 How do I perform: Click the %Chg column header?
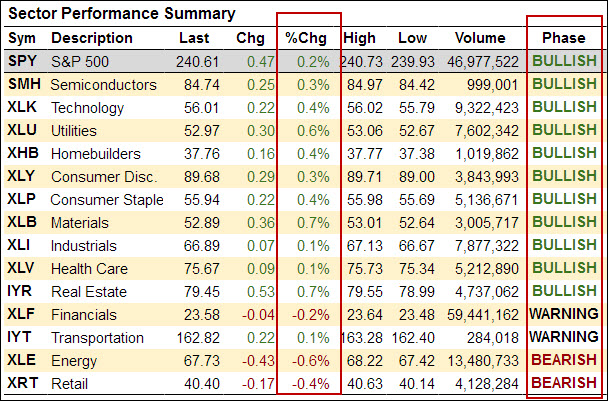306,38
